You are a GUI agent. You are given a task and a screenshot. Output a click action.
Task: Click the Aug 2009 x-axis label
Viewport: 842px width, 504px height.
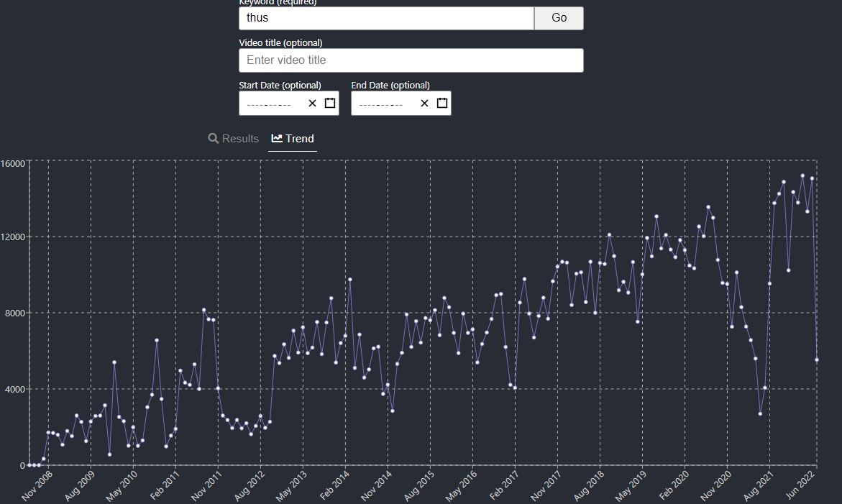(x=80, y=486)
